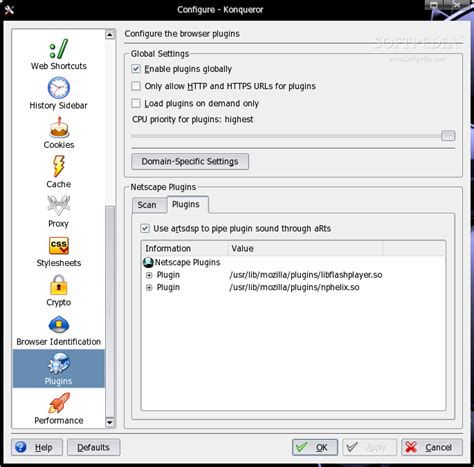Dismiss dialog with Cancel button

(x=432, y=447)
